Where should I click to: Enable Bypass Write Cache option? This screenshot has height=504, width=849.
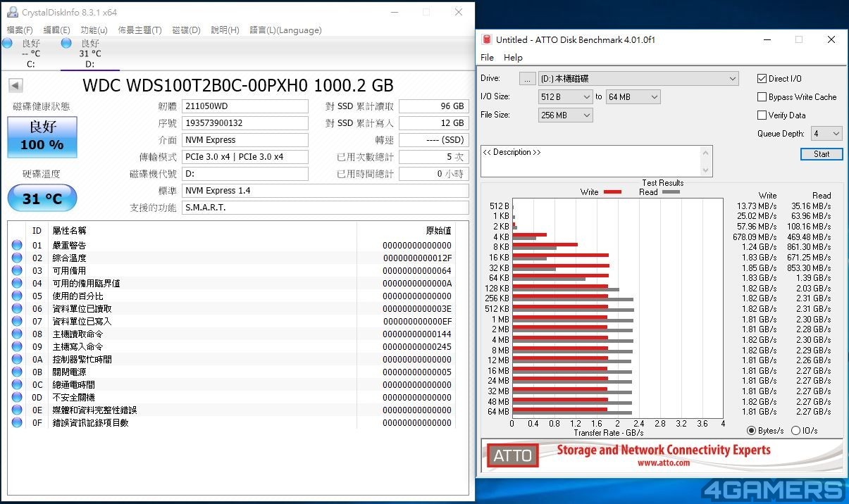point(762,96)
